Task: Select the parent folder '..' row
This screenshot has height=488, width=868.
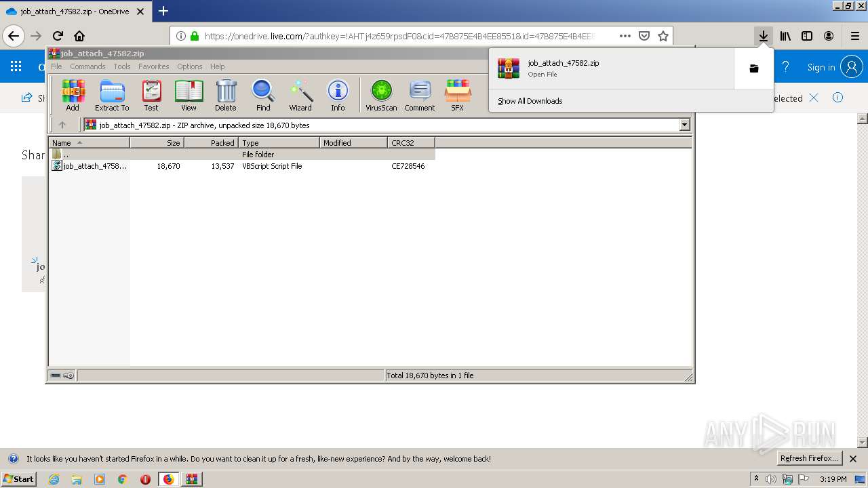Action: point(242,154)
